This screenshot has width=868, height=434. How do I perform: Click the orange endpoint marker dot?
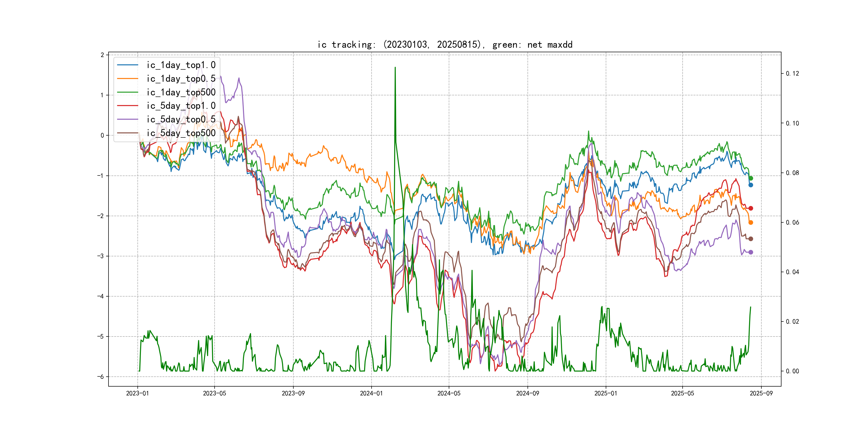pos(751,222)
